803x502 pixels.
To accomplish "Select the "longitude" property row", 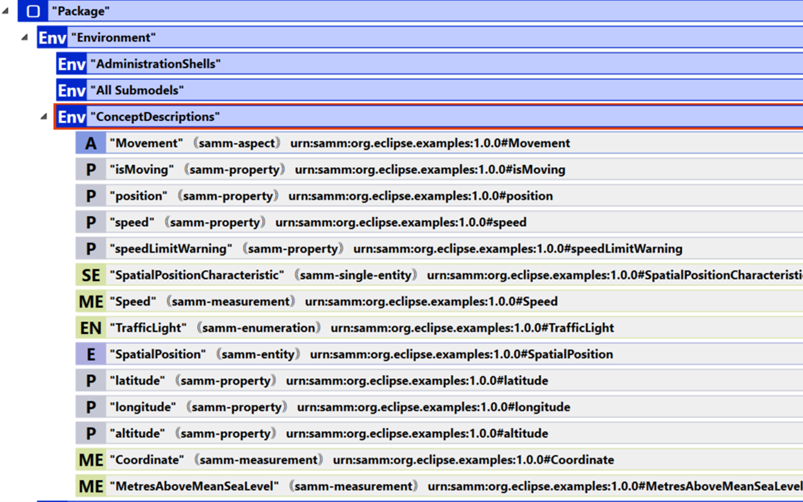I will (x=439, y=407).
